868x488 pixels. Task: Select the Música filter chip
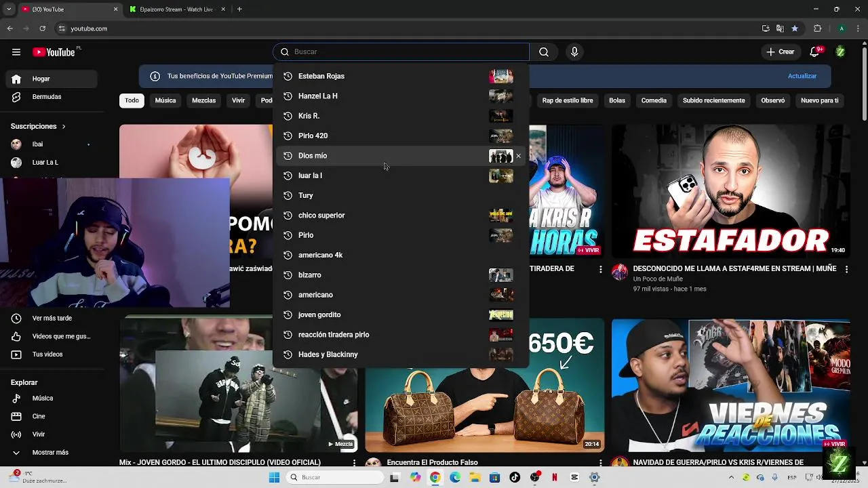[165, 100]
